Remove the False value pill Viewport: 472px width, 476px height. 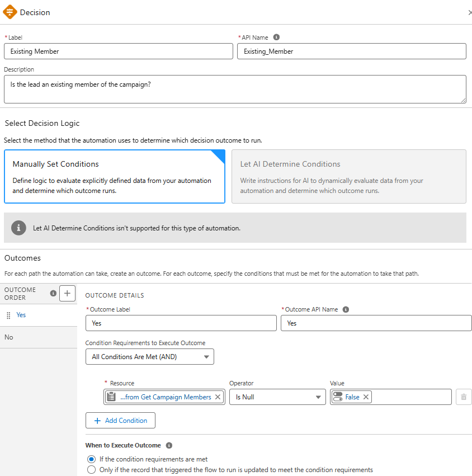[366, 397]
